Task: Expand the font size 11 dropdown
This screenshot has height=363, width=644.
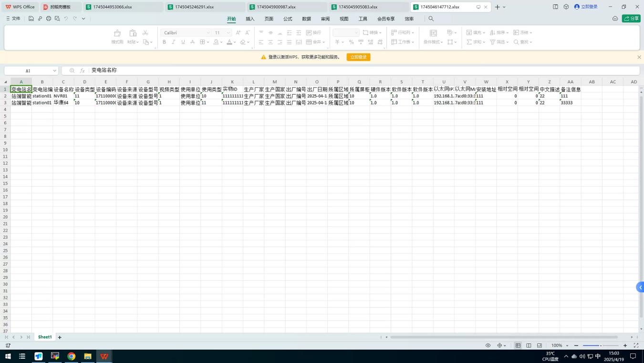Action: click(x=228, y=32)
